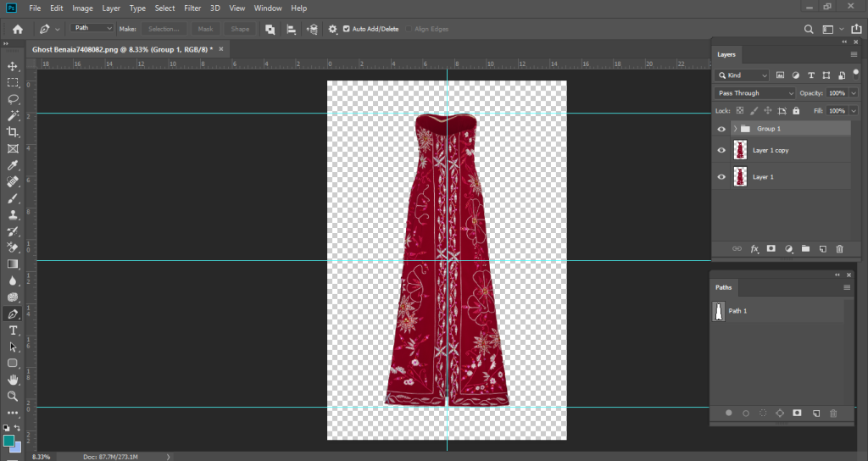
Task: Select the Blur tool
Action: coord(12,280)
